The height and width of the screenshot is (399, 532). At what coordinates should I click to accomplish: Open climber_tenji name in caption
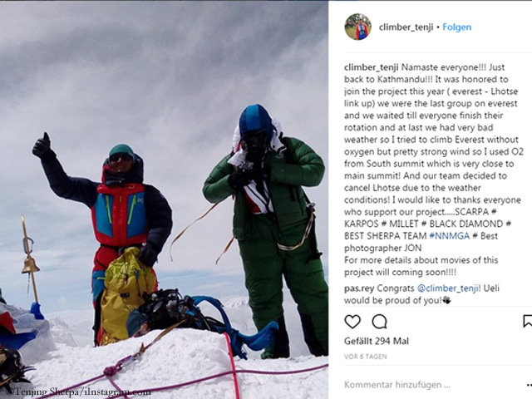point(372,67)
